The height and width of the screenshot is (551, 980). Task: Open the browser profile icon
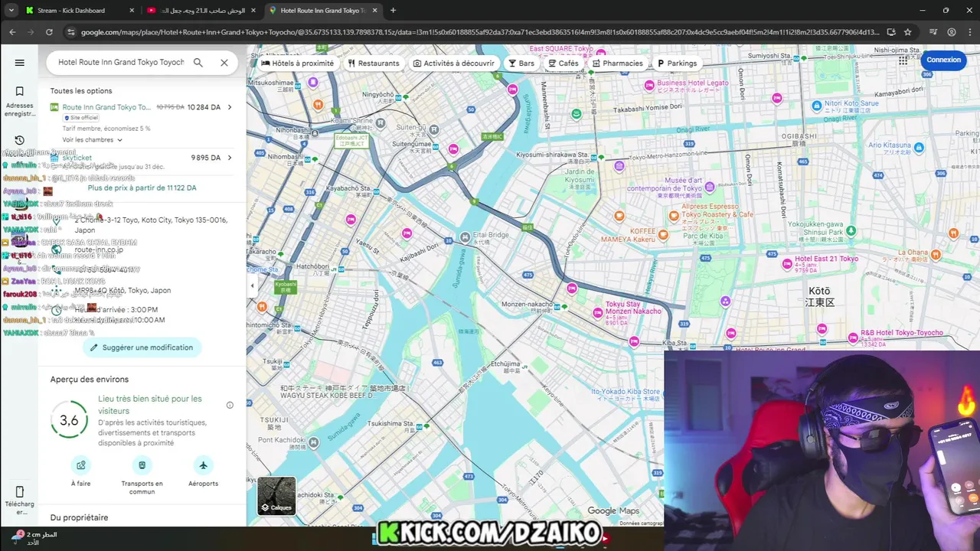tap(952, 32)
